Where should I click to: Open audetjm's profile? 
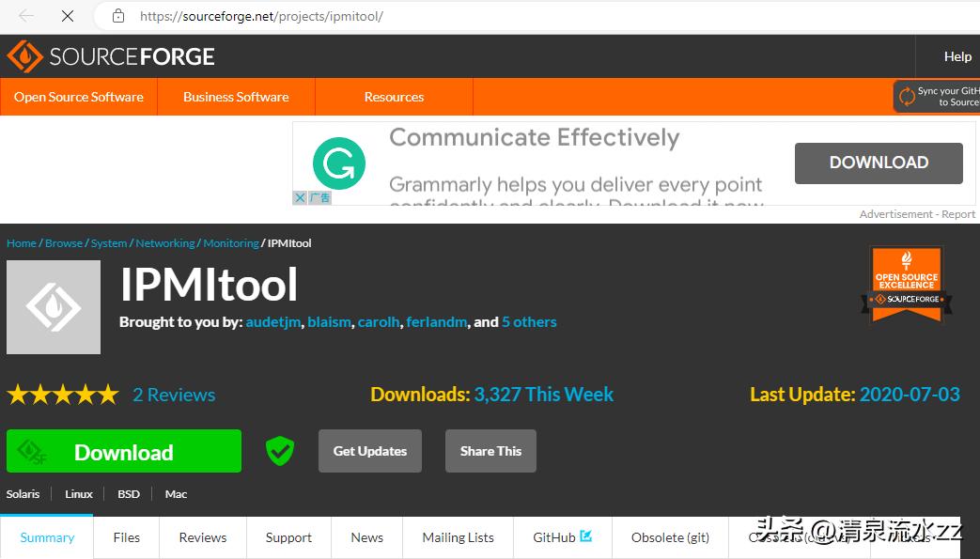[273, 322]
